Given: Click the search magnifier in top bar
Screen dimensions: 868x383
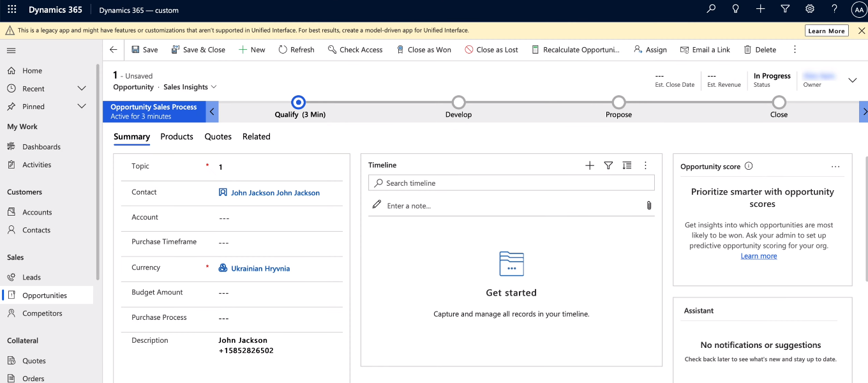Looking at the screenshot, I should point(711,9).
